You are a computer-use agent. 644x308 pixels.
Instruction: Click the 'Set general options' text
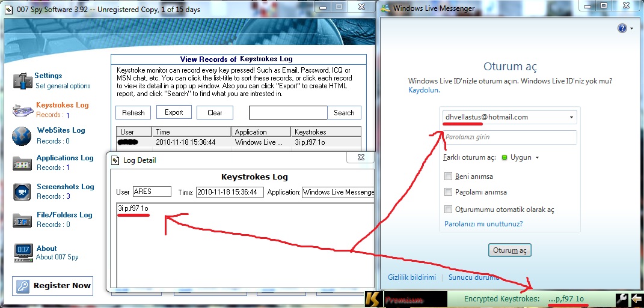[63, 86]
